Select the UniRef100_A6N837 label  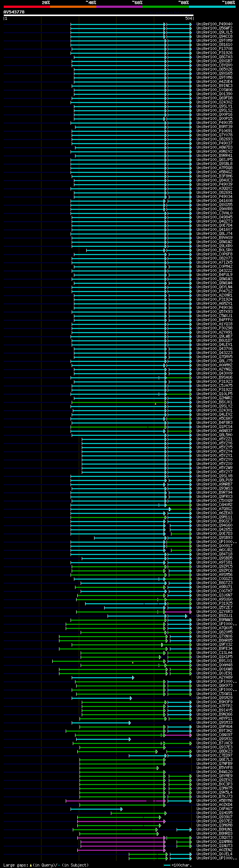click(214, 431)
